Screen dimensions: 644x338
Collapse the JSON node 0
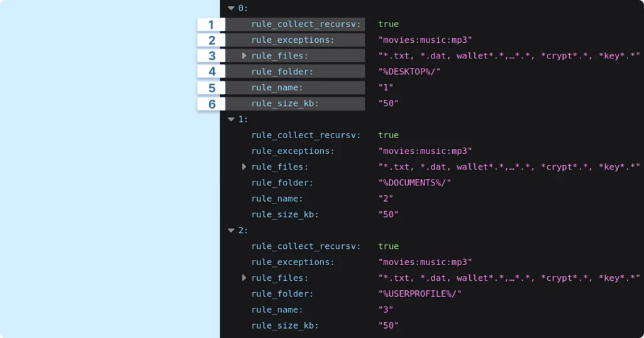(x=231, y=8)
